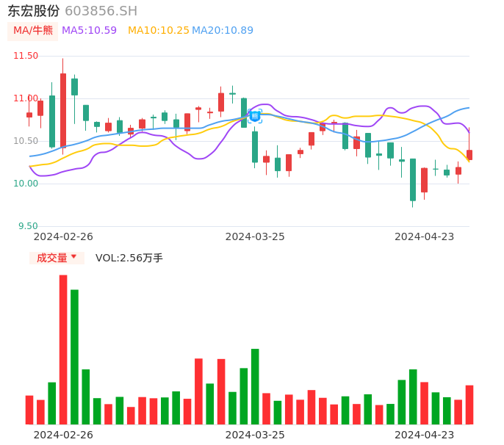Open the 成交量 indicator dropdown arrow
The width and height of the screenshot is (504, 445).
click(73, 257)
